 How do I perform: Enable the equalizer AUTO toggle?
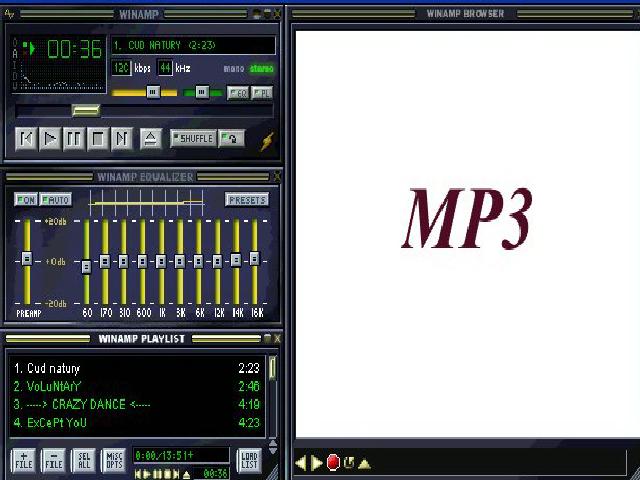pyautogui.click(x=56, y=200)
